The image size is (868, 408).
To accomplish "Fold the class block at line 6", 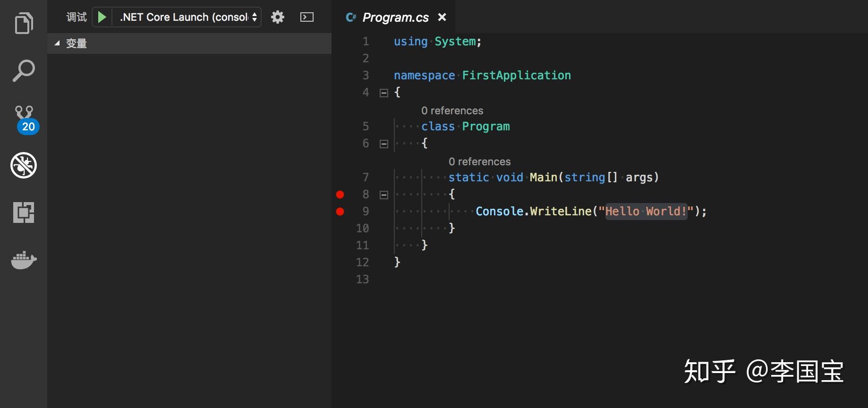I will [384, 144].
